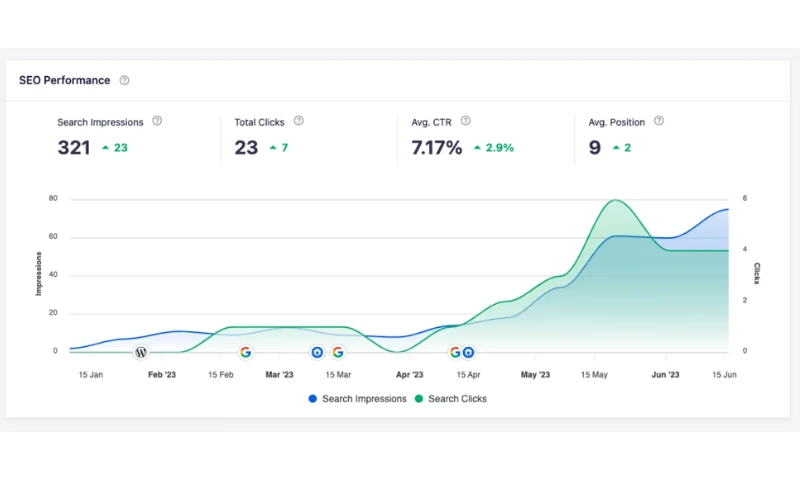Click the Search Clicks peak after 15 May
Screen dimensions: 800x480
pos(616,200)
